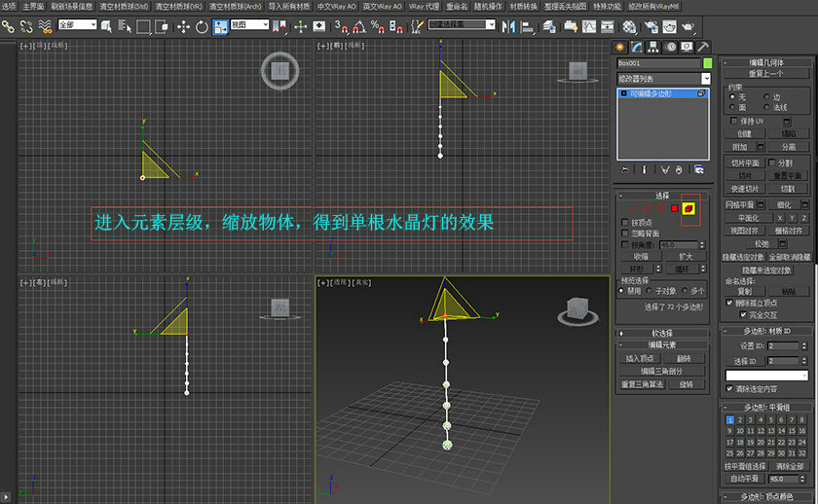Select the Link tool chain icon
The width and height of the screenshot is (818, 504).
point(8,26)
